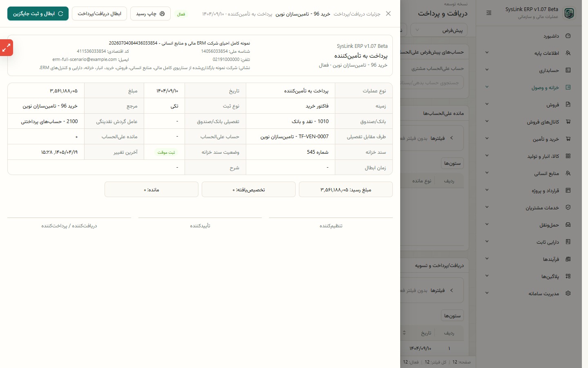This screenshot has width=588, height=368.
Task: Click ستون‌ها button in مانده علی‌الحساب‌ها section
Action: coord(452,163)
